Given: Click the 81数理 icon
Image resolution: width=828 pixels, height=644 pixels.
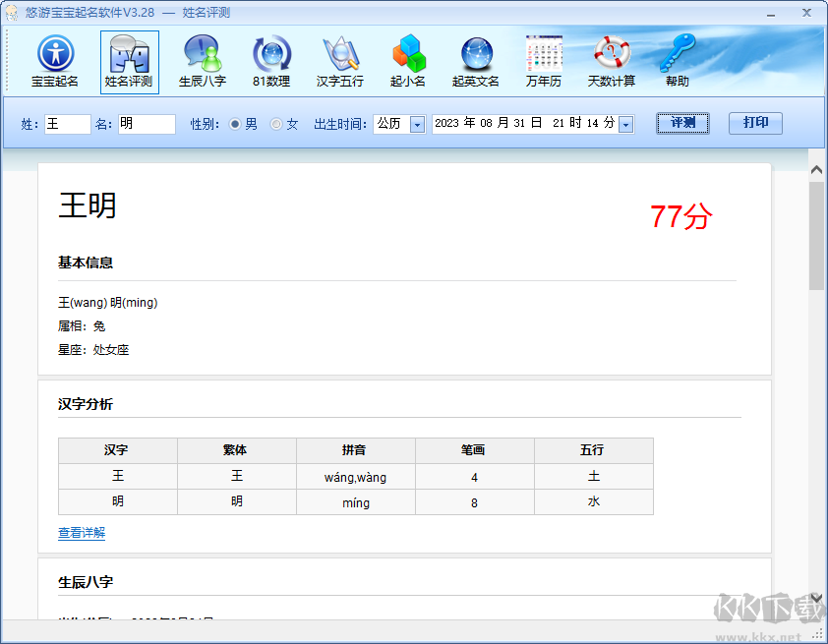Looking at the screenshot, I should pos(270,61).
